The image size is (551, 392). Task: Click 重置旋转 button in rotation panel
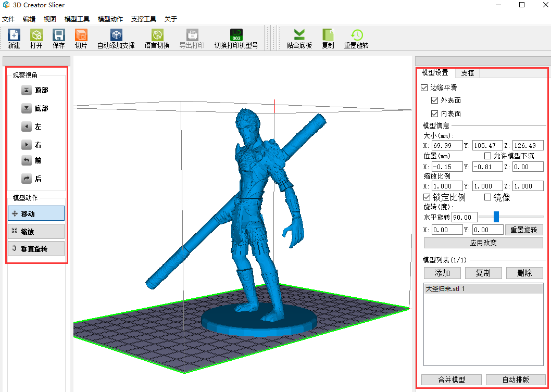click(524, 230)
